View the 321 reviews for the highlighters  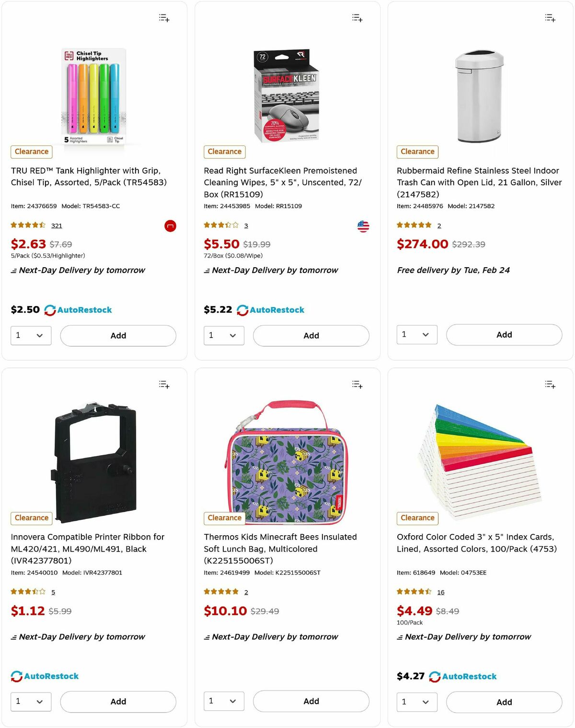coord(57,225)
